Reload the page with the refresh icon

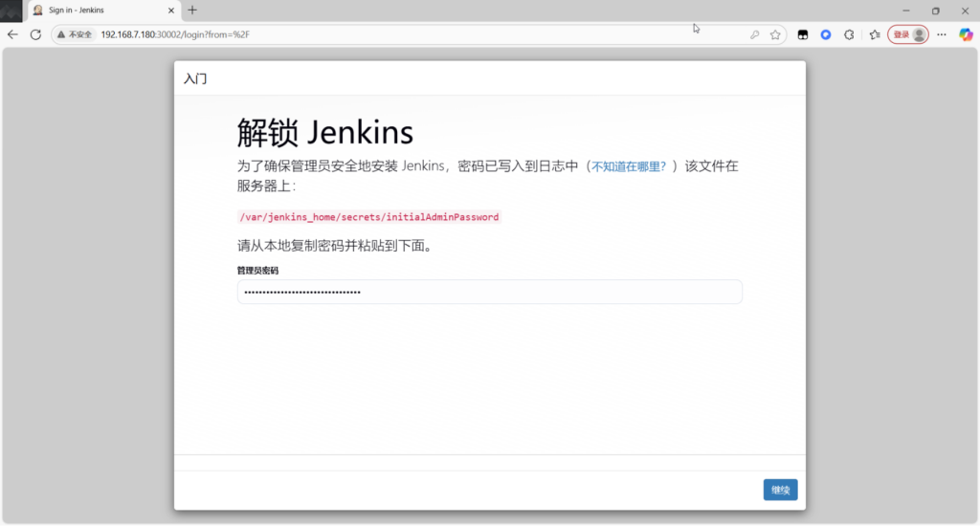click(x=35, y=34)
